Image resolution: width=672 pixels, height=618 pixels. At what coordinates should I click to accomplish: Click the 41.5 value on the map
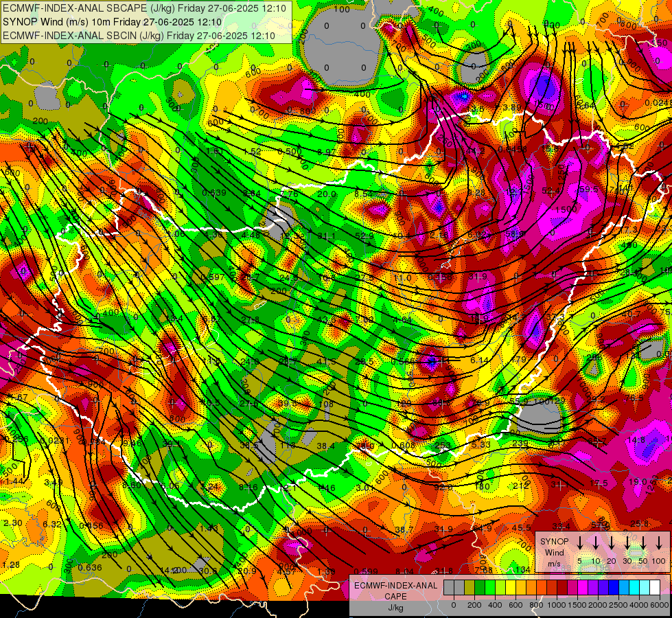tap(326, 361)
